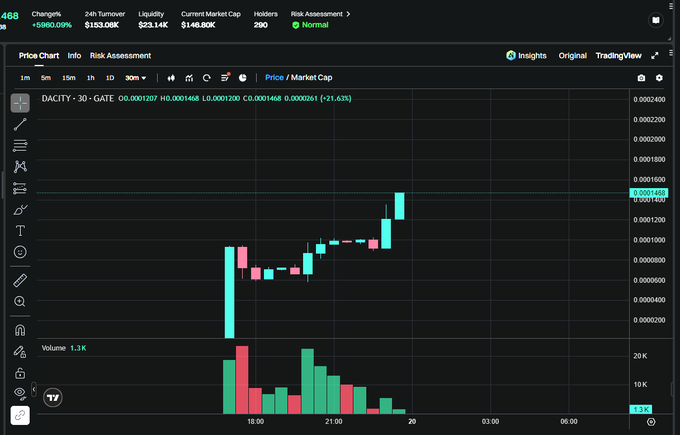Screen dimensions: 680x435
Task: Click the 21:00 time axis label
Action: coord(333,422)
